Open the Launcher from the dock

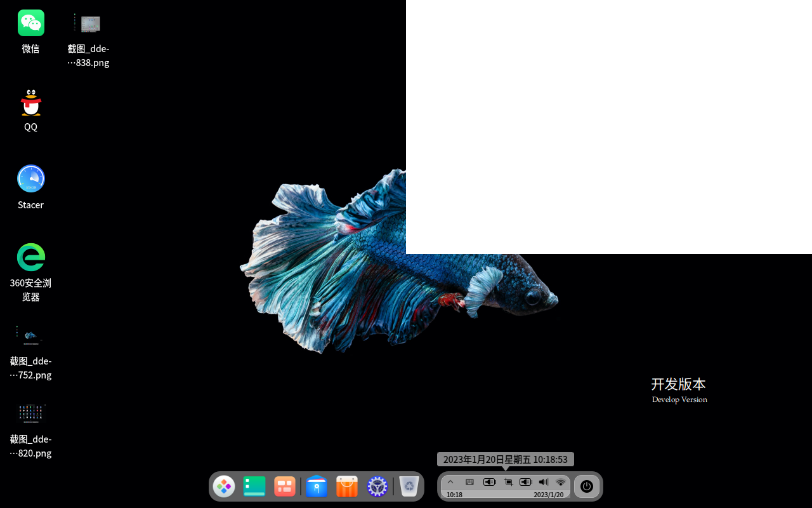(225, 486)
